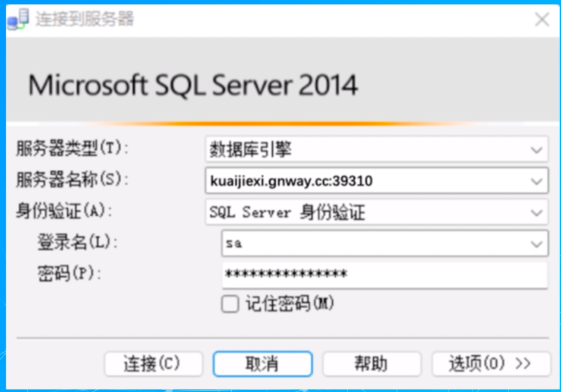Expand the 选项(O) >> button
The image size is (561, 392).
coord(490,363)
